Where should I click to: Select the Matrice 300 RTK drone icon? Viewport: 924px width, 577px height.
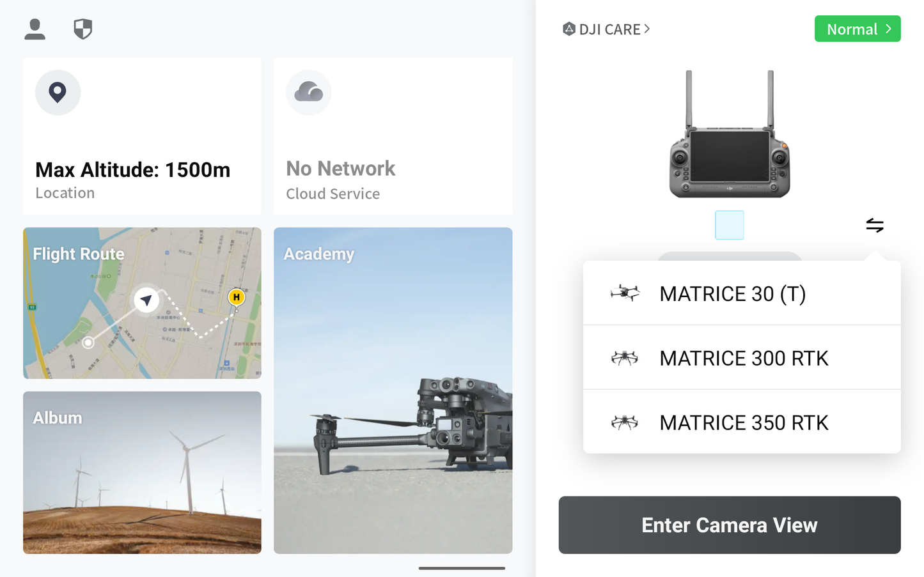tap(624, 358)
